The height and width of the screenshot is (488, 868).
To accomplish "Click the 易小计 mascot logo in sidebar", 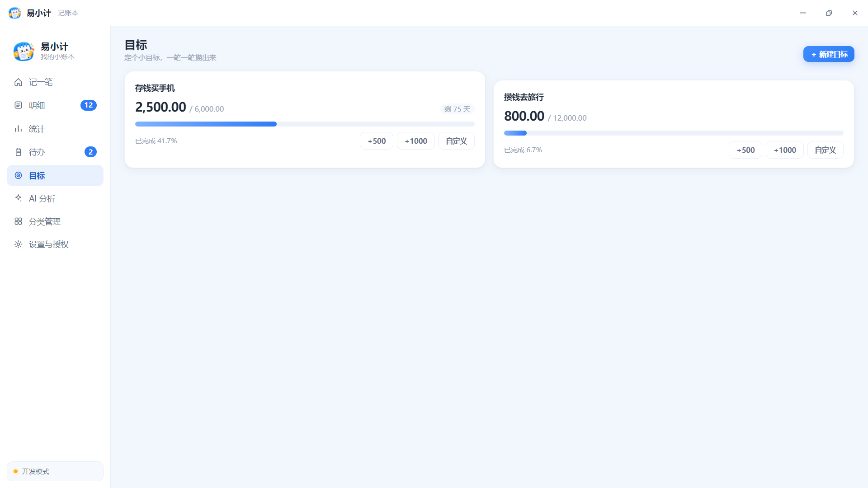I will (24, 51).
